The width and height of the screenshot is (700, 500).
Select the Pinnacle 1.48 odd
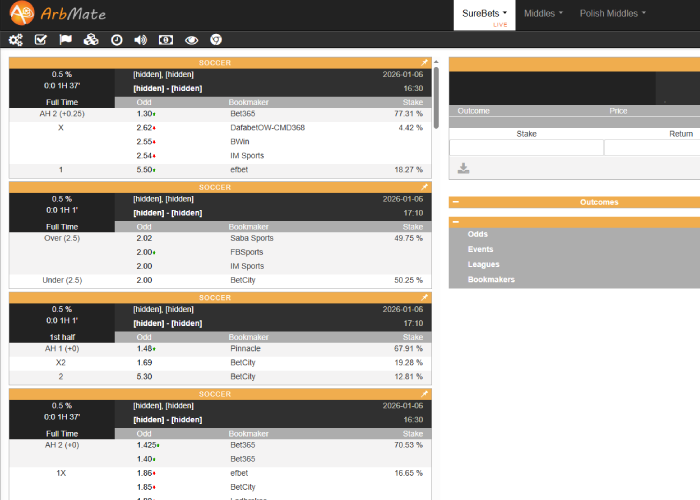tap(146, 349)
